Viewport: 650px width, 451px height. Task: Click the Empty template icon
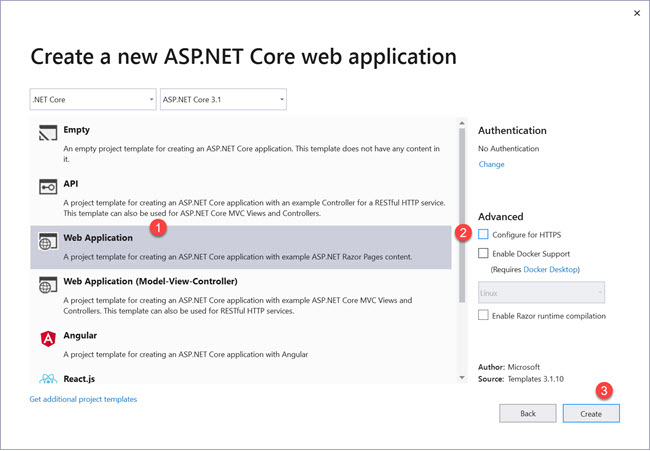(x=47, y=134)
